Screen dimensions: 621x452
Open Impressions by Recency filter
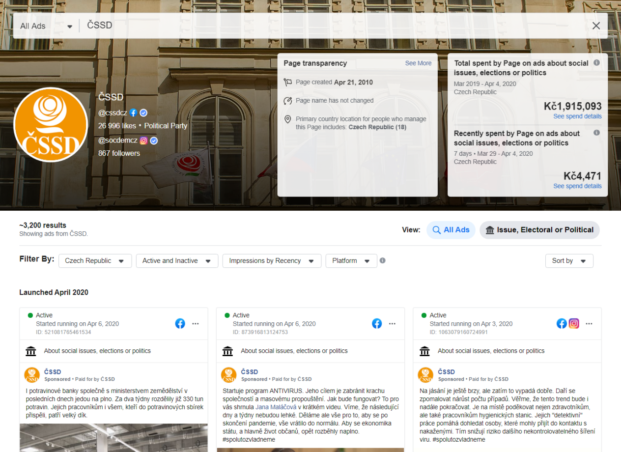272,261
